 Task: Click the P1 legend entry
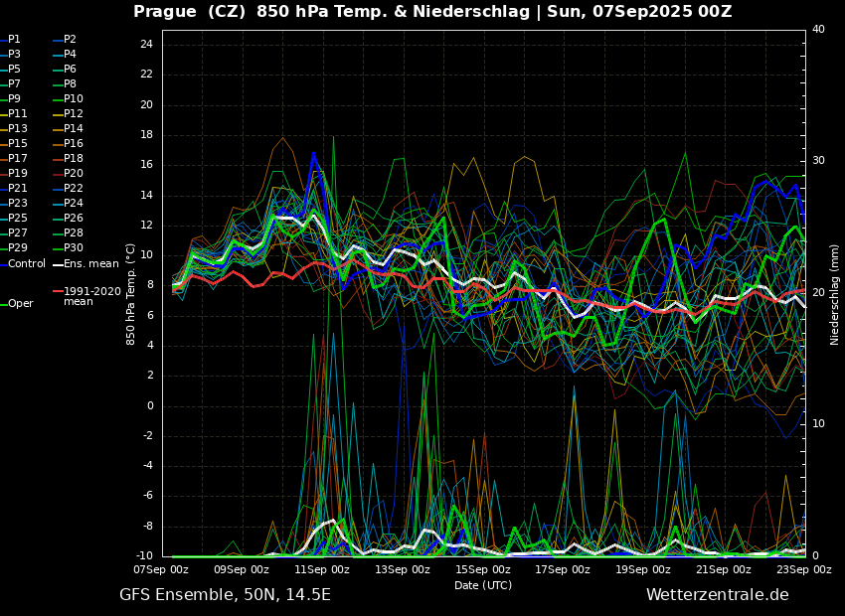click(14, 40)
